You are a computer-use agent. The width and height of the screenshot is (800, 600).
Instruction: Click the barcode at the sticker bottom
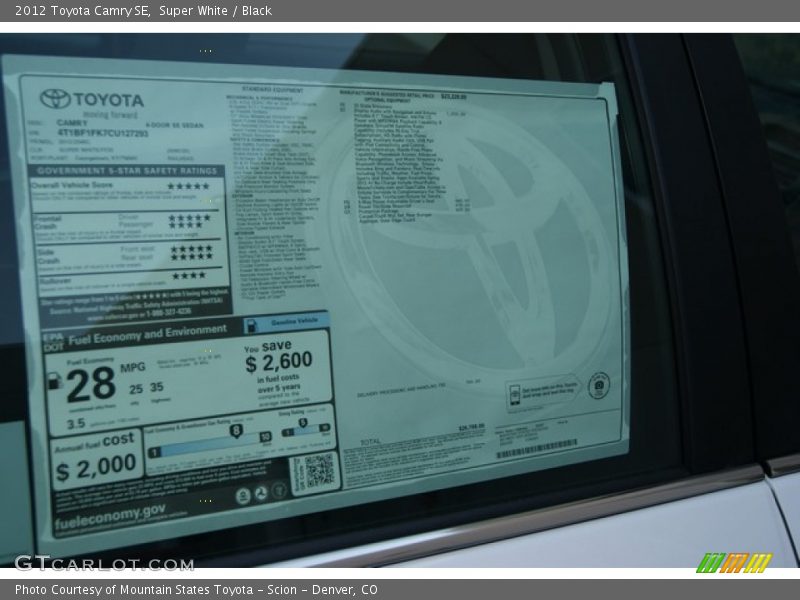click(x=536, y=448)
